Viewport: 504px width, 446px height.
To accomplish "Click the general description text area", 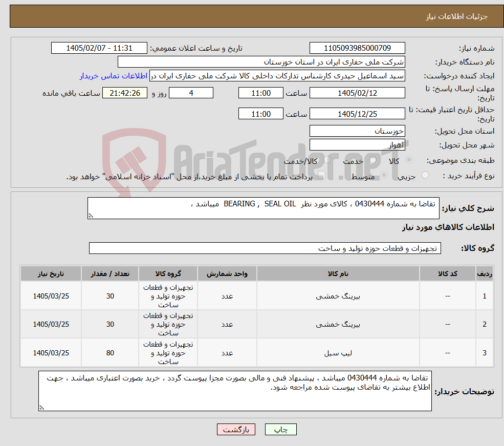I will tap(263, 208).
